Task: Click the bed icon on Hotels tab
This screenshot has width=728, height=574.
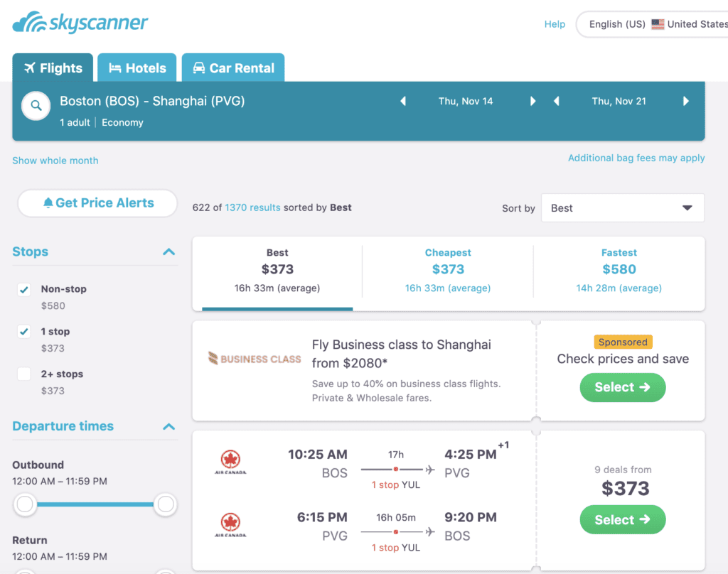Action: (x=114, y=67)
